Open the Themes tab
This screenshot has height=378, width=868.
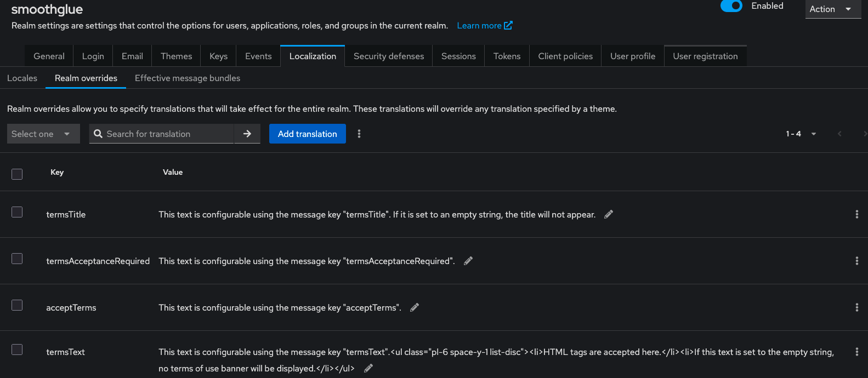pos(176,56)
